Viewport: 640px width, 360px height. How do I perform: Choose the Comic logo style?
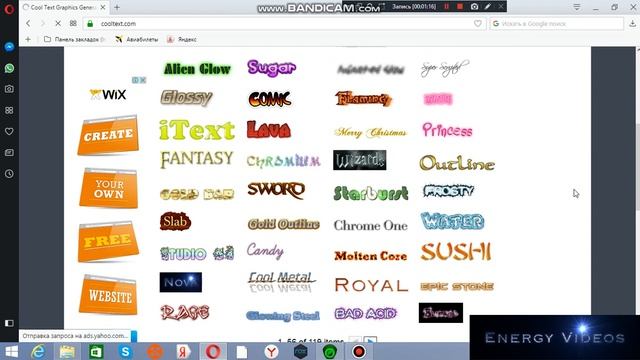coord(270,99)
